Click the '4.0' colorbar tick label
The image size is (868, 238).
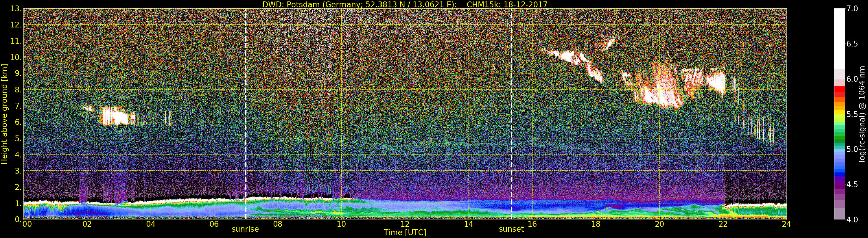tap(852, 220)
